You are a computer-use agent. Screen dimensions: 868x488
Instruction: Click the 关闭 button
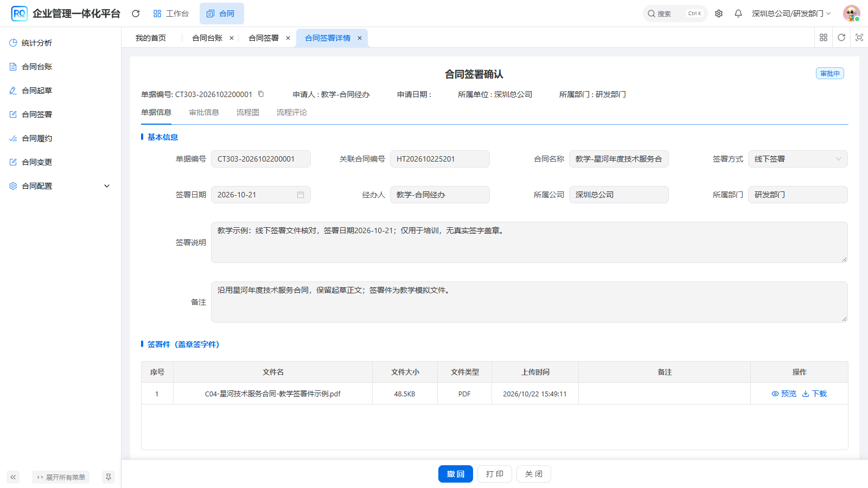[x=534, y=474]
